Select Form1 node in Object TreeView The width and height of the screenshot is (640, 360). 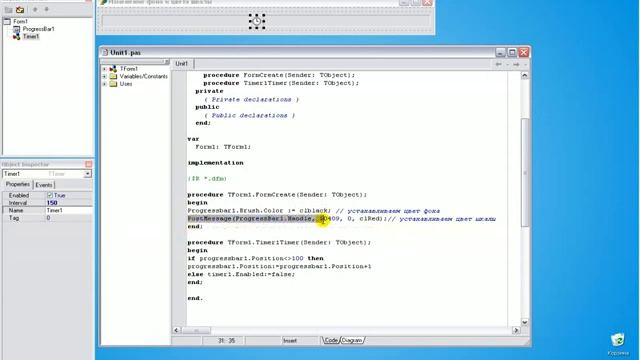[20, 21]
